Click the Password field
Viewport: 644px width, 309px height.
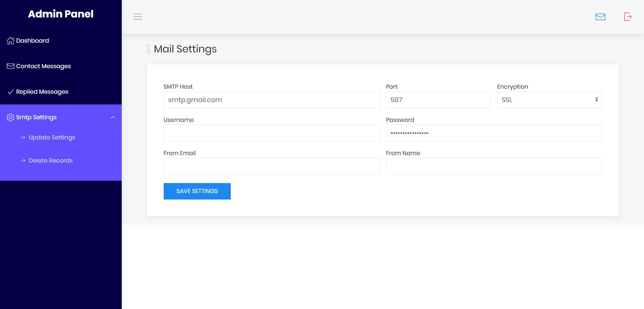click(x=494, y=133)
